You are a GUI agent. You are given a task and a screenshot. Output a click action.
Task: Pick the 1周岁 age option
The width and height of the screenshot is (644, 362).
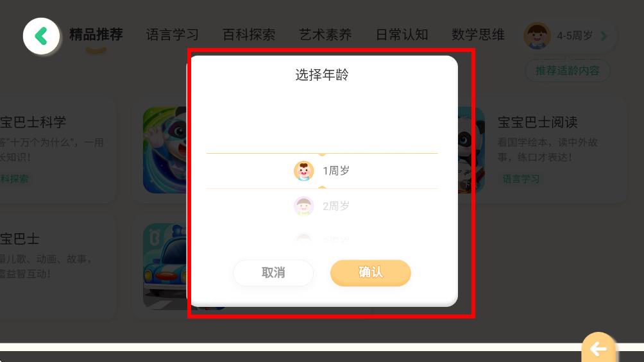(322, 170)
